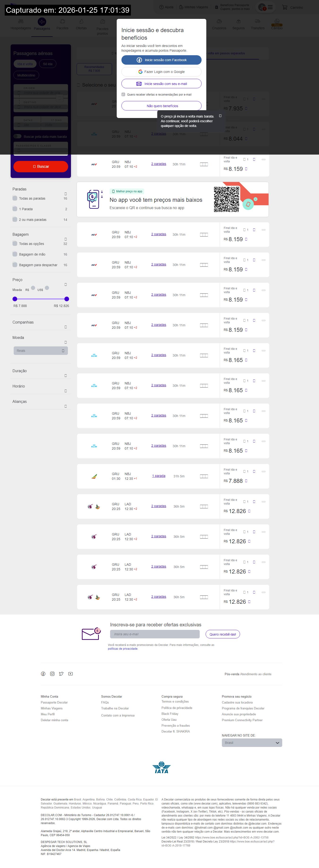Screen dimensions: 319x868
Task: Click Inicie sessão com Facebook button
Action: pos(162,60)
